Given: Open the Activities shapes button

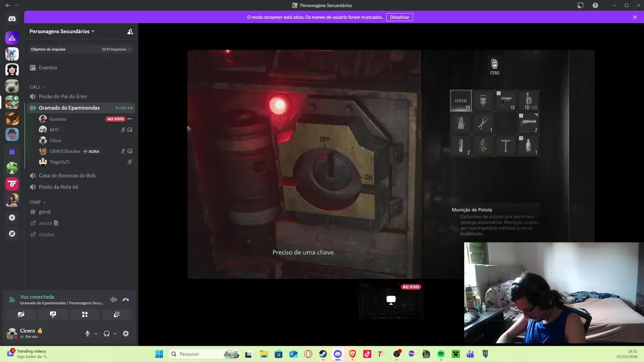Looking at the screenshot, I should [x=85, y=314].
